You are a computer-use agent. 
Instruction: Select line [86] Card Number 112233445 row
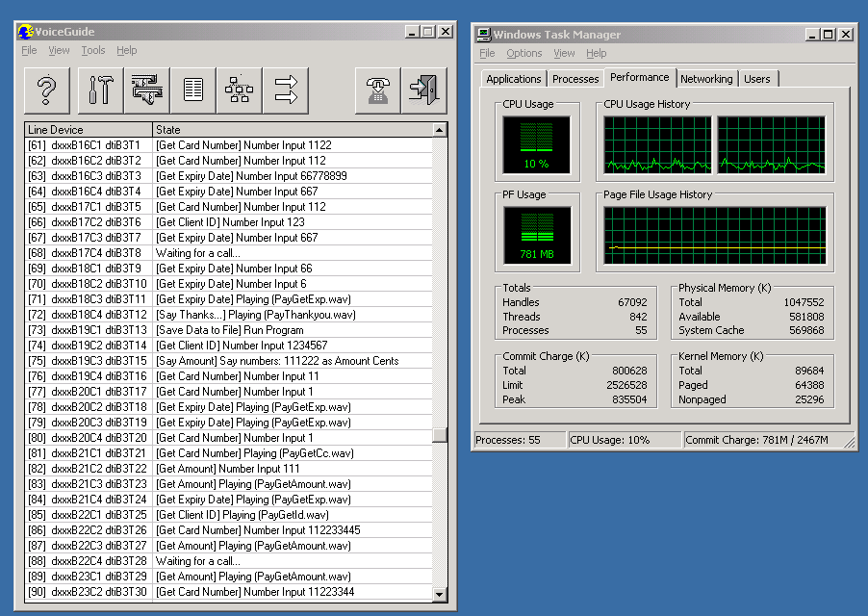[x=229, y=530]
